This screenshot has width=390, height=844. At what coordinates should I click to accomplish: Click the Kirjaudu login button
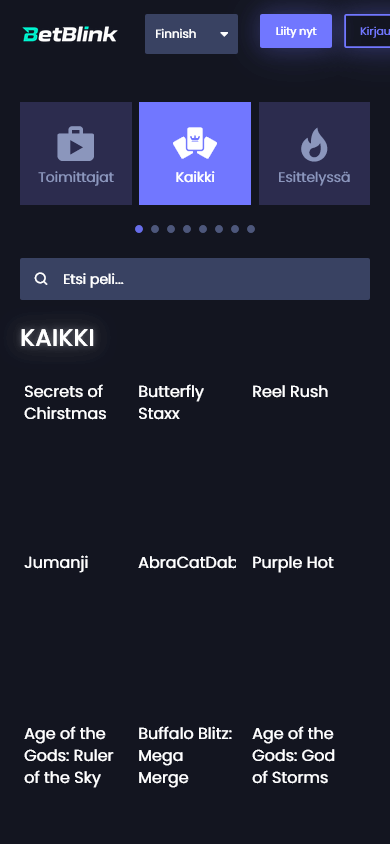pos(367,31)
